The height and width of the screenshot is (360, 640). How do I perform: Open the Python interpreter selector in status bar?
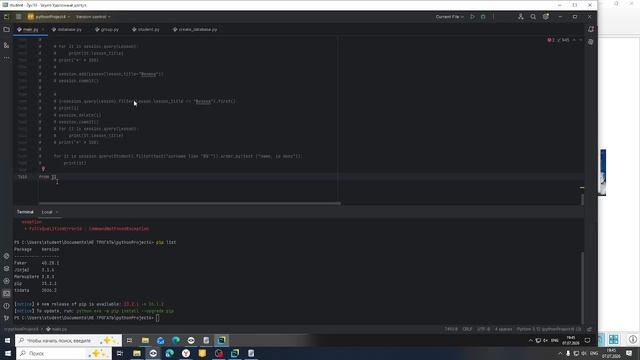(549, 329)
